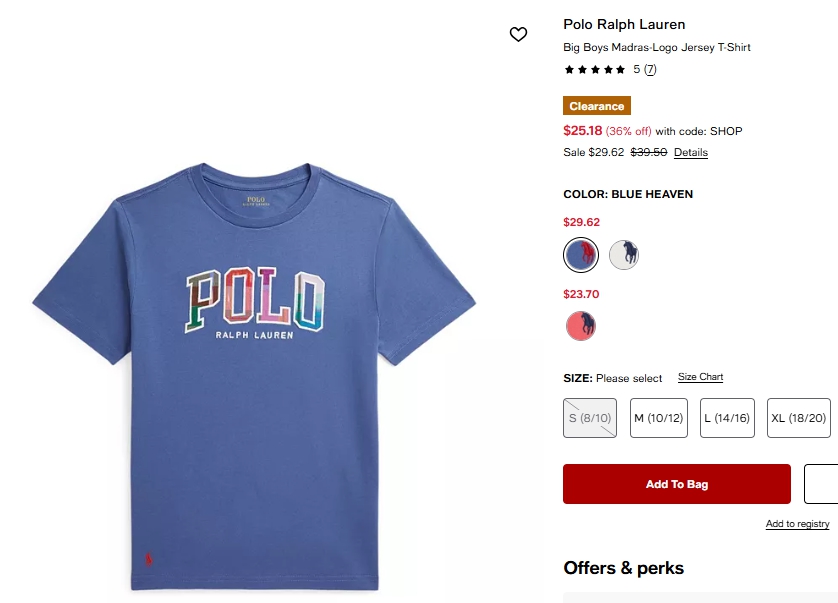Screen dimensions: 838x603
Task: Add shirt to favorites with heart icon
Action: 518,34
